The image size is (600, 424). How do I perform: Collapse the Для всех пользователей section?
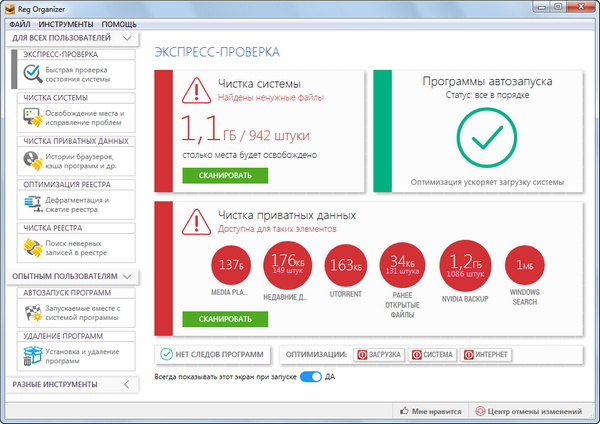pyautogui.click(x=126, y=38)
